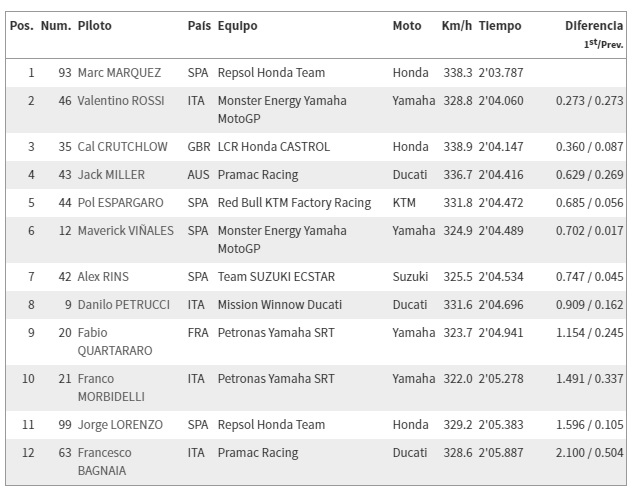Select Francesco BAGNAIA rider name
The image size is (635, 494).
point(104,461)
